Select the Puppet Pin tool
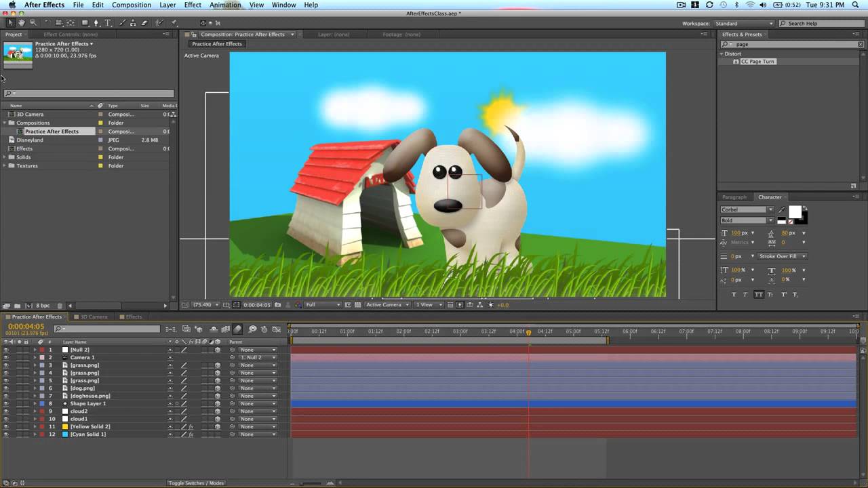The width and height of the screenshot is (868, 488). 174,23
